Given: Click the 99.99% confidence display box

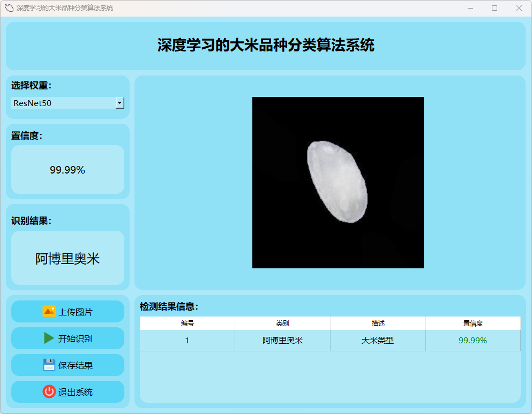Looking at the screenshot, I should coord(68,170).
